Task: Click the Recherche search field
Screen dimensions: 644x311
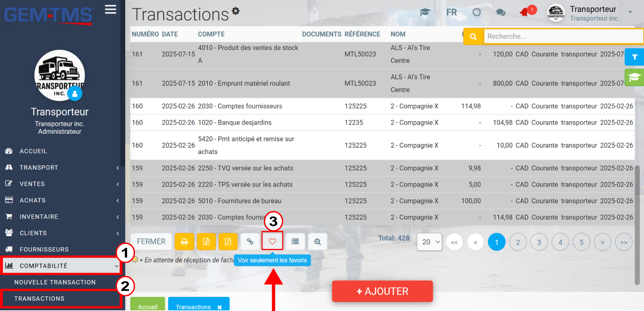Action: [563, 36]
